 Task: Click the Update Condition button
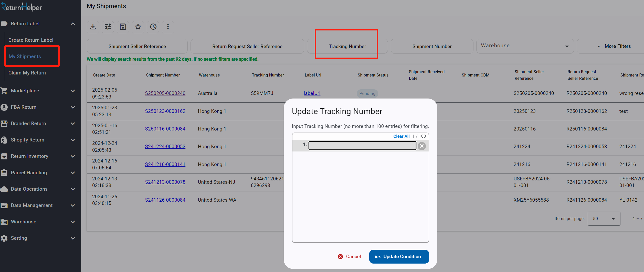click(x=399, y=257)
